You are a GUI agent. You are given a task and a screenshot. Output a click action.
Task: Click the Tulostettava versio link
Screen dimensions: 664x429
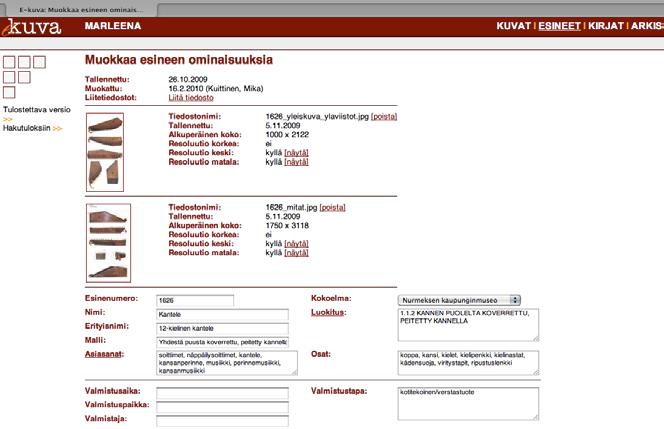pos(37,110)
